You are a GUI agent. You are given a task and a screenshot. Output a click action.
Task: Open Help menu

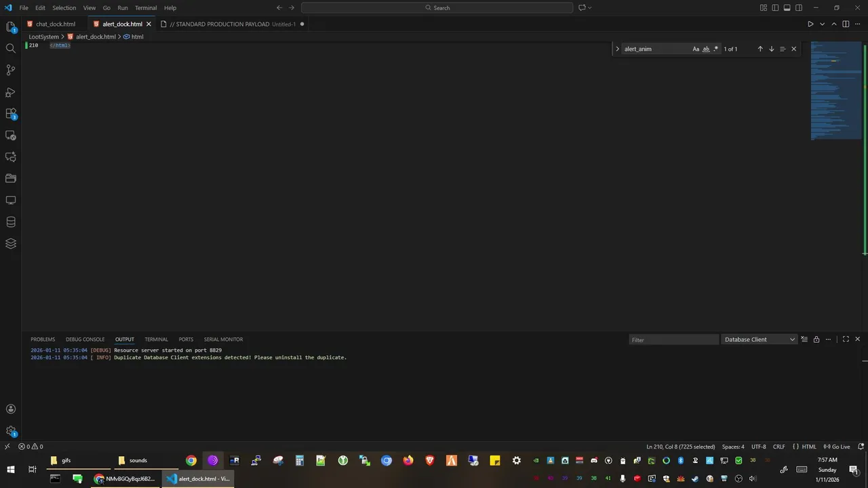[170, 8]
